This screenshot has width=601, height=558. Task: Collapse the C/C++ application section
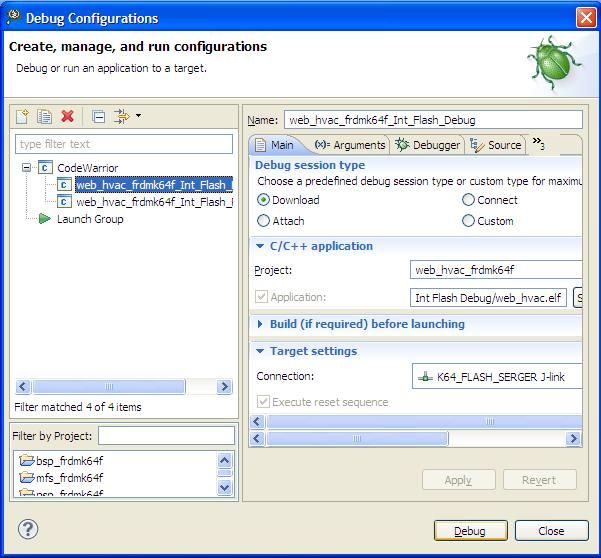pos(260,246)
